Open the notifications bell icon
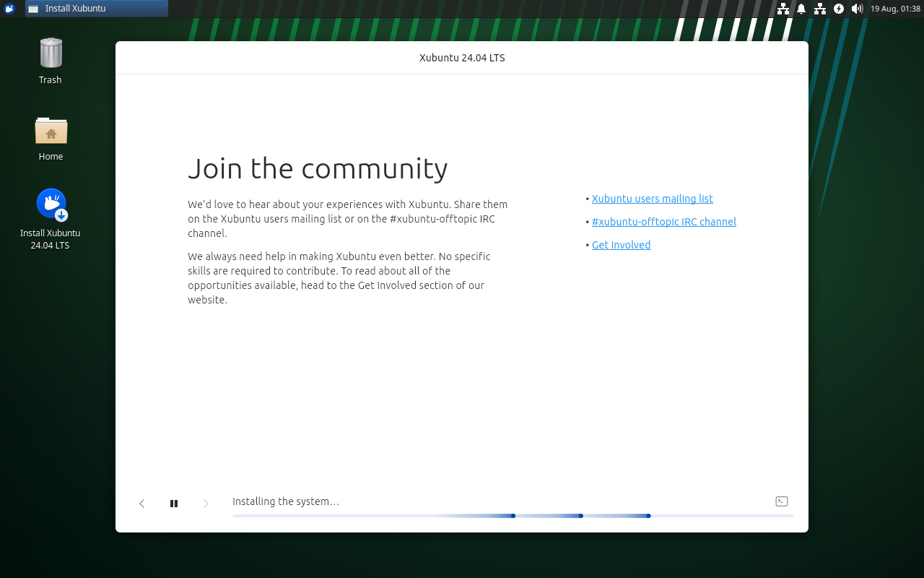The width and height of the screenshot is (924, 578). pos(801,9)
